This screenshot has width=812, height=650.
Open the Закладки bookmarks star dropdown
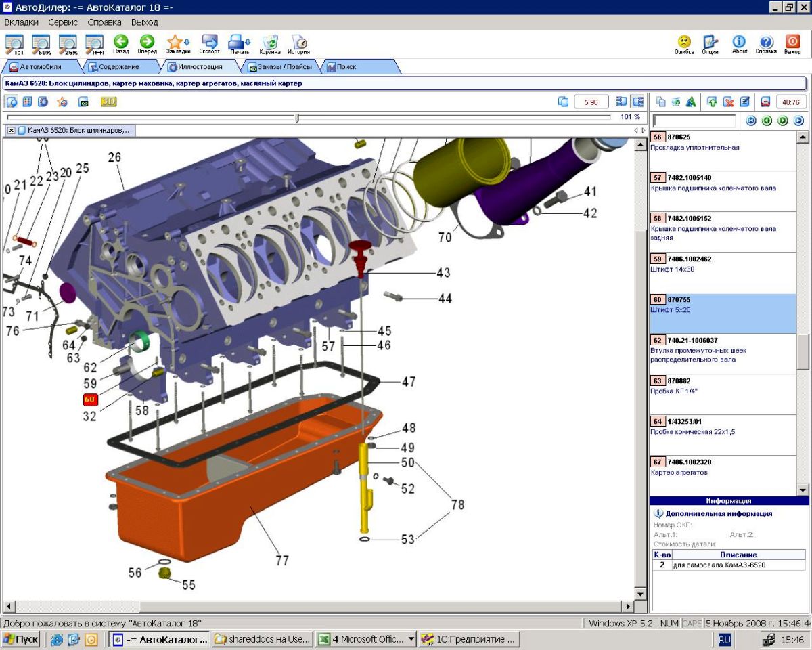click(178, 45)
